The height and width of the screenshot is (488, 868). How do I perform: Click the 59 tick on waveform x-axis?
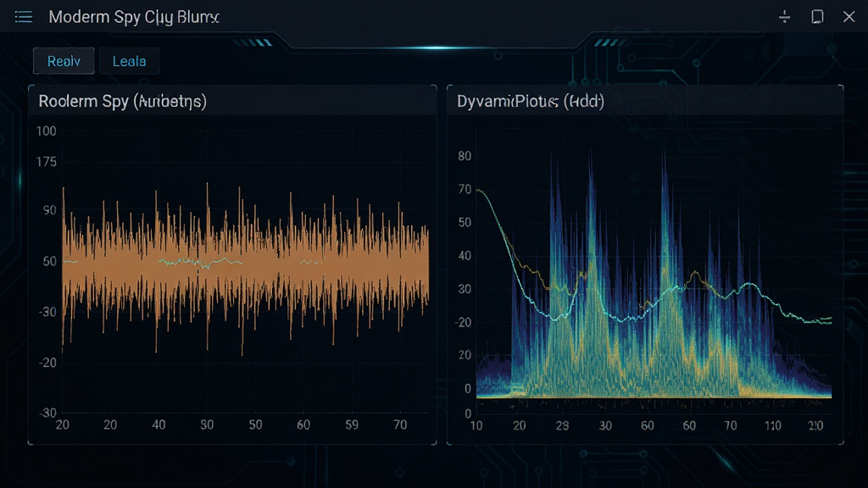click(x=352, y=425)
